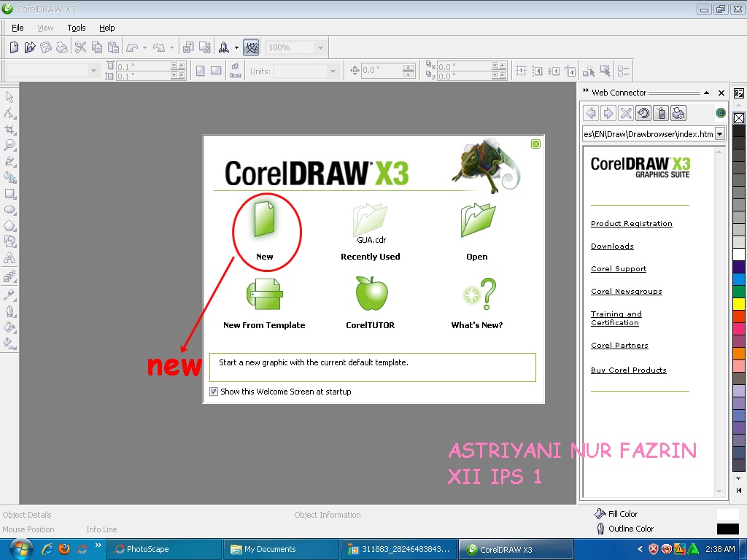Toggle Show this Welcome Screen at startup

pyautogui.click(x=214, y=392)
